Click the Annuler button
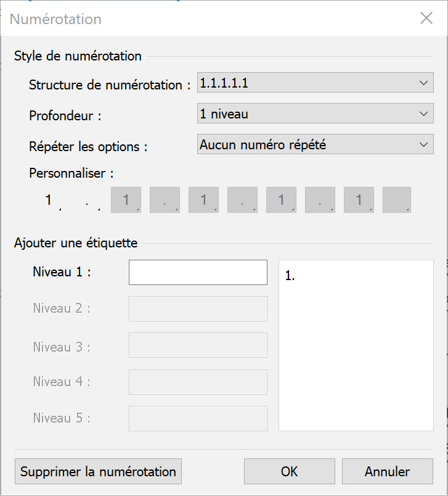 387,472
